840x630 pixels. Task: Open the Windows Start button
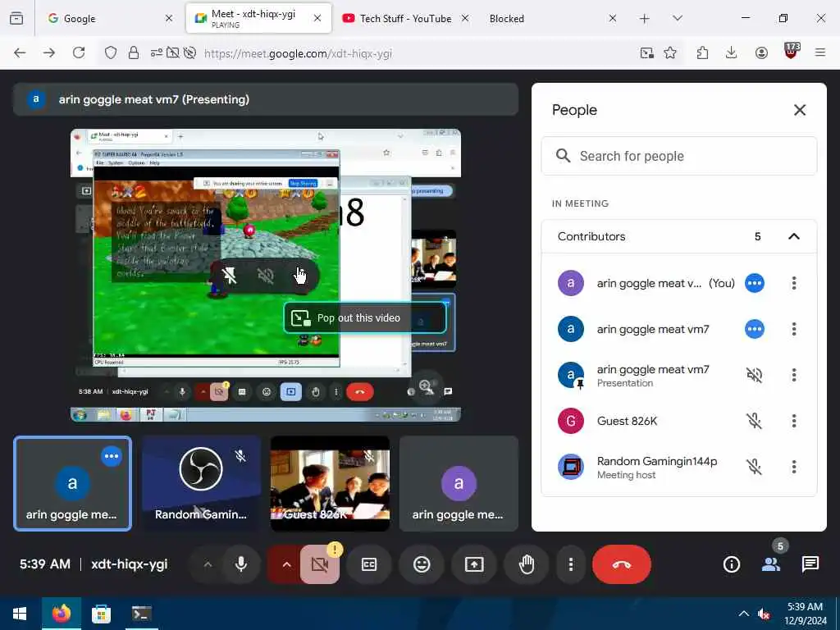[x=20, y=614]
